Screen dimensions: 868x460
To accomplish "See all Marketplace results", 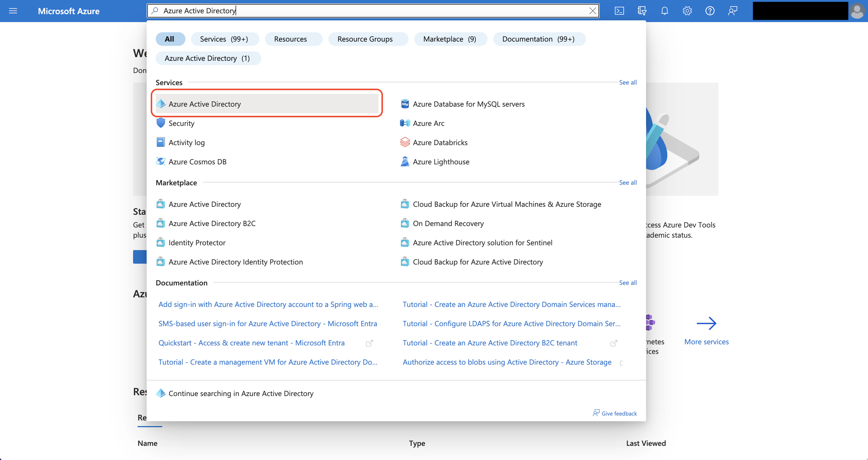I will pos(628,182).
